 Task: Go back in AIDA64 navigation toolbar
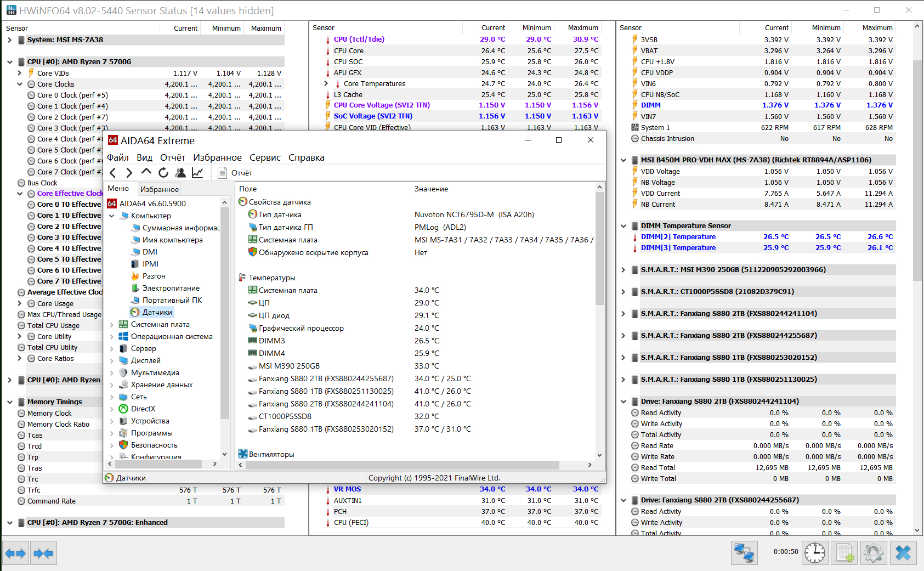pyautogui.click(x=113, y=173)
